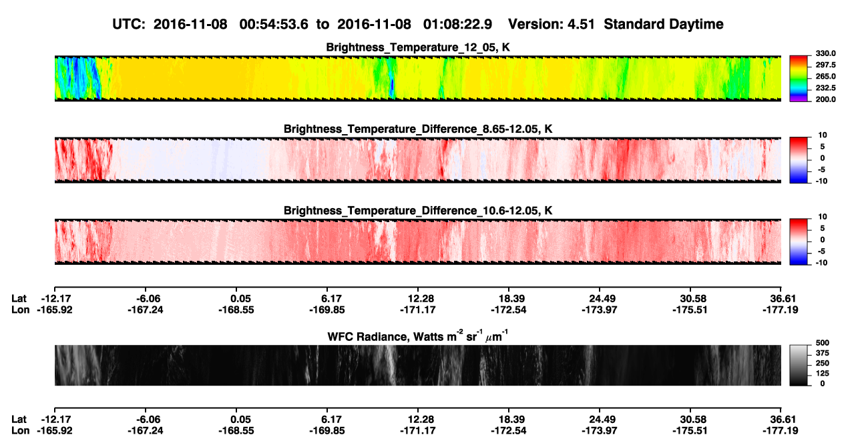The width and height of the screenshot is (868, 445).
Task: Click the "WFC Radiance, Watts" panel title
Action: pyautogui.click(x=418, y=335)
